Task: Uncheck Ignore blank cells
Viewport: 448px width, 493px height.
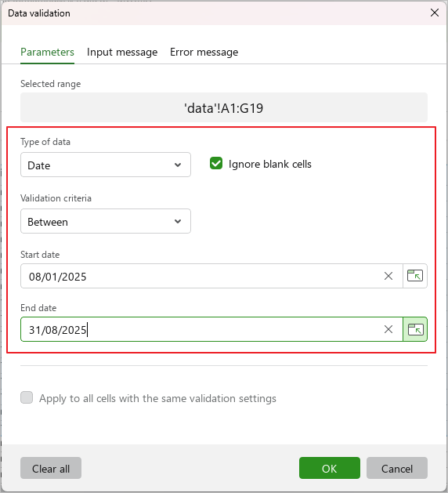Action: click(216, 164)
